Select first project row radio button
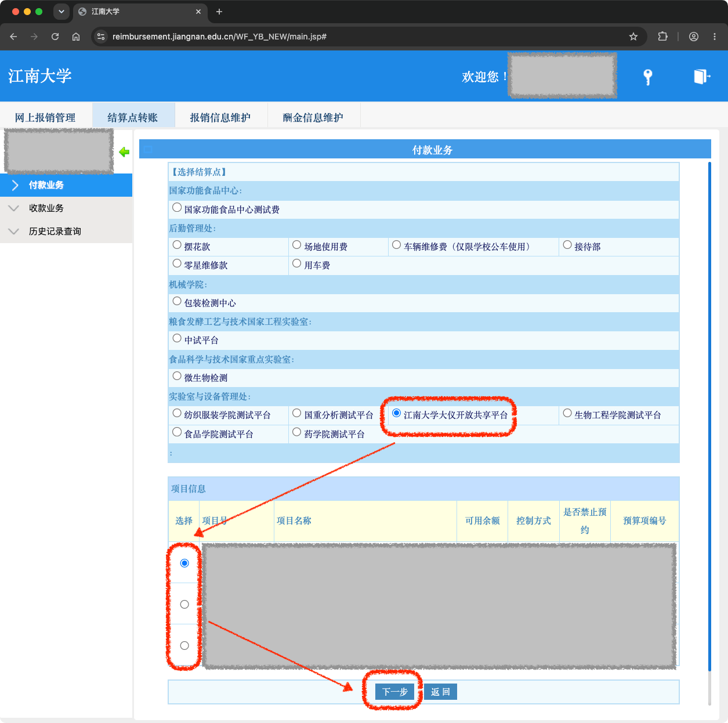728x723 pixels. tap(184, 563)
